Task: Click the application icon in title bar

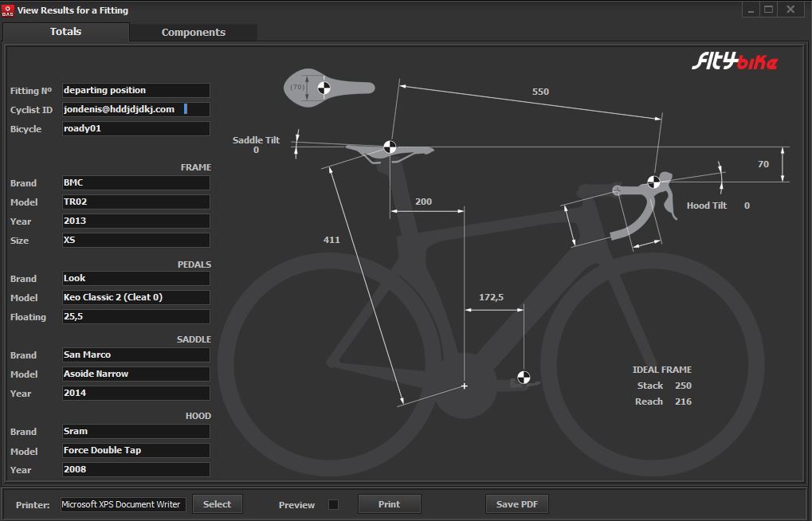Action: (x=8, y=10)
